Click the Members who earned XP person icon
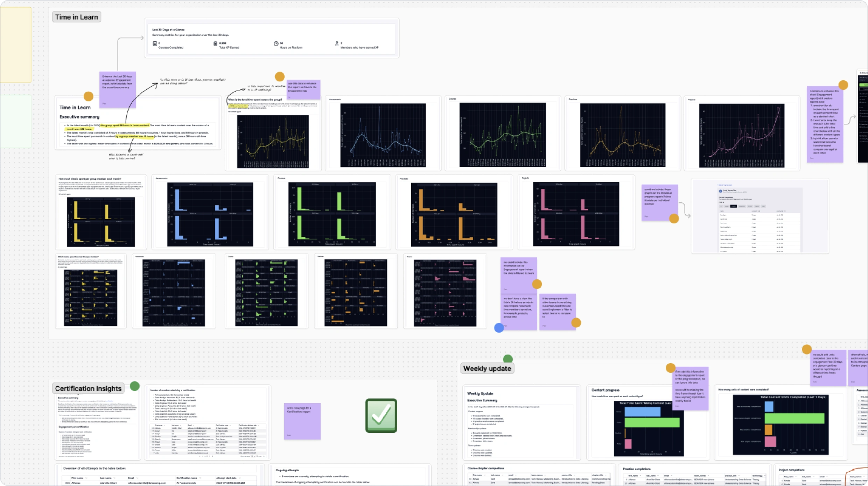The width and height of the screenshot is (868, 486). pos(337,44)
